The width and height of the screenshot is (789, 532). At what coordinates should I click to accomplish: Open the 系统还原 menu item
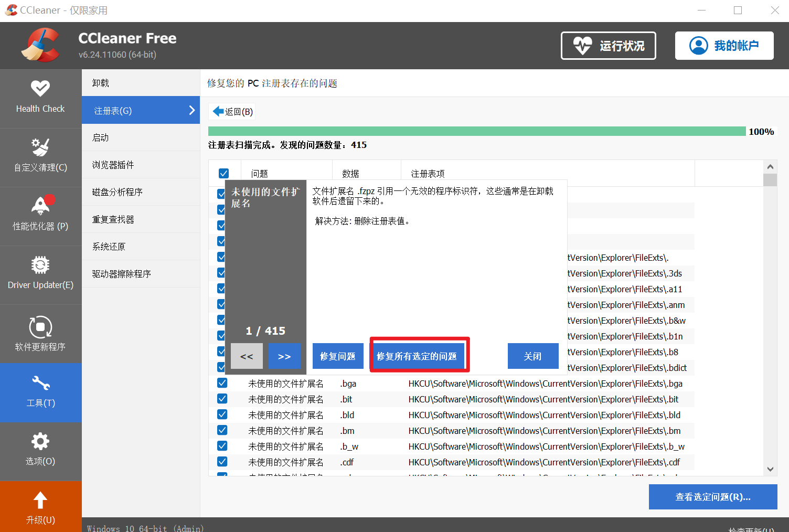tap(141, 247)
